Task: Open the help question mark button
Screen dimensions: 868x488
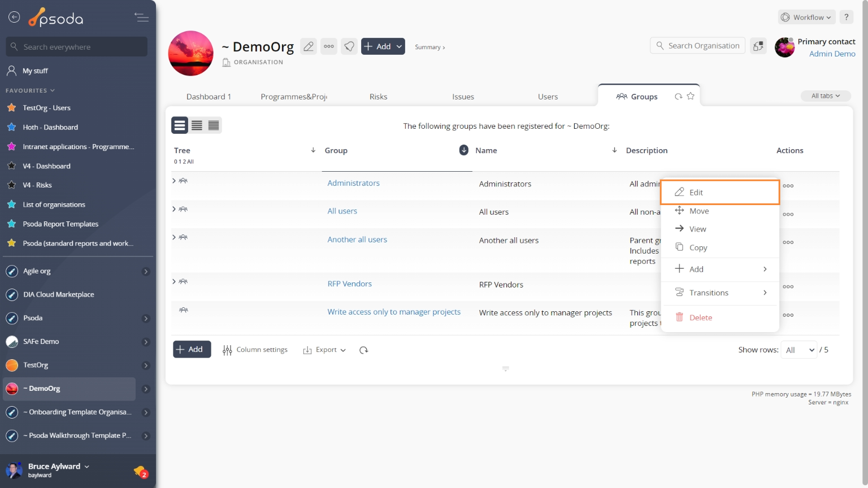Action: [846, 17]
